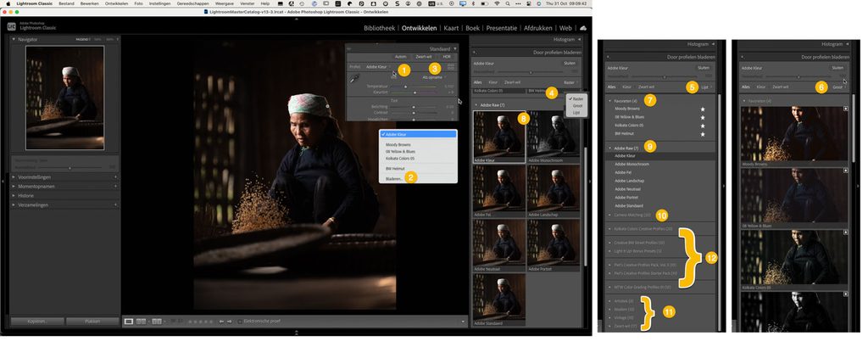Toggle favorite star for 08 Yellow & Blues

coord(703,118)
